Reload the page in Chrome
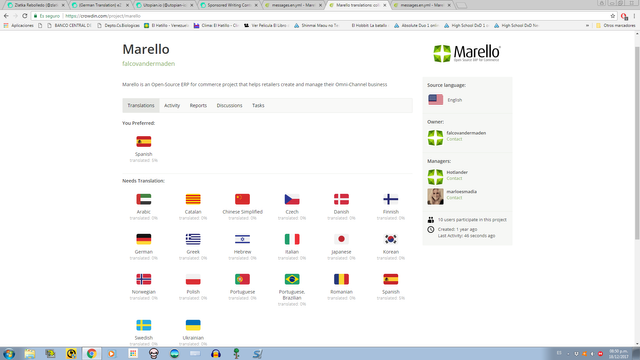 pos(24,16)
